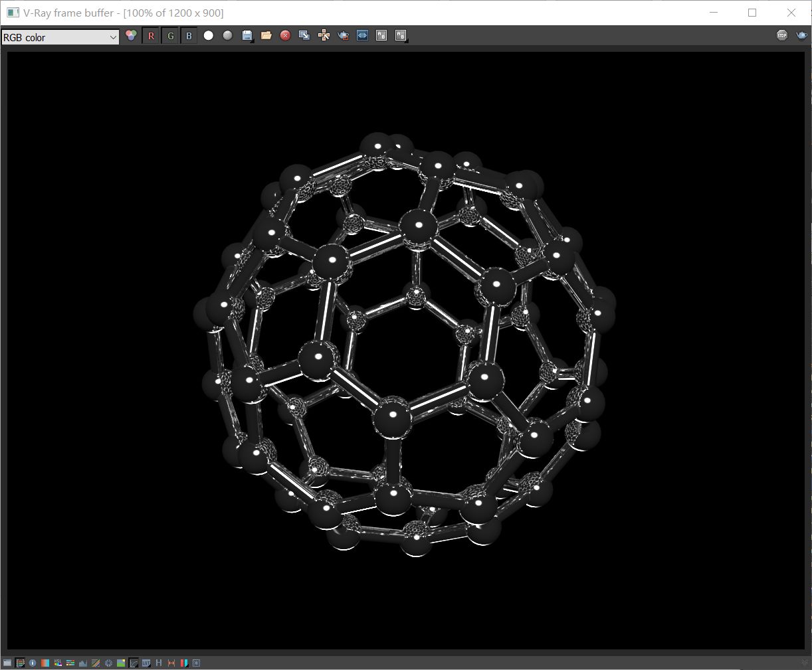Toggle the curves correction diagonal lines icon
Viewport: 812px width, 670px height.
point(96,663)
